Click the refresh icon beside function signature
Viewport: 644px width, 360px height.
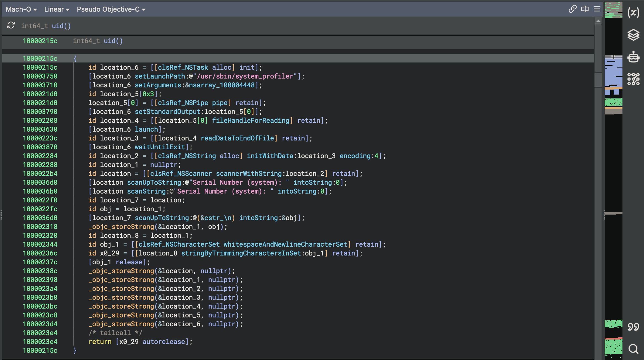11,25
